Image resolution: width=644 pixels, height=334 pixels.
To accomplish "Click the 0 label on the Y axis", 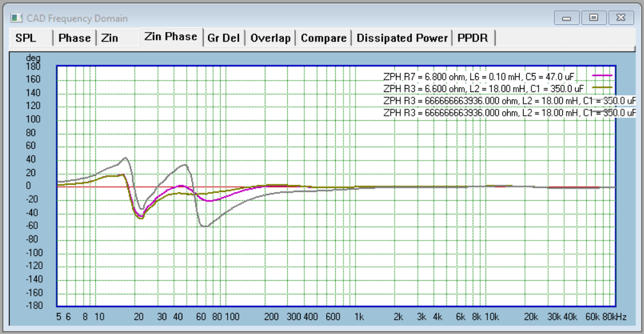I will [28, 186].
